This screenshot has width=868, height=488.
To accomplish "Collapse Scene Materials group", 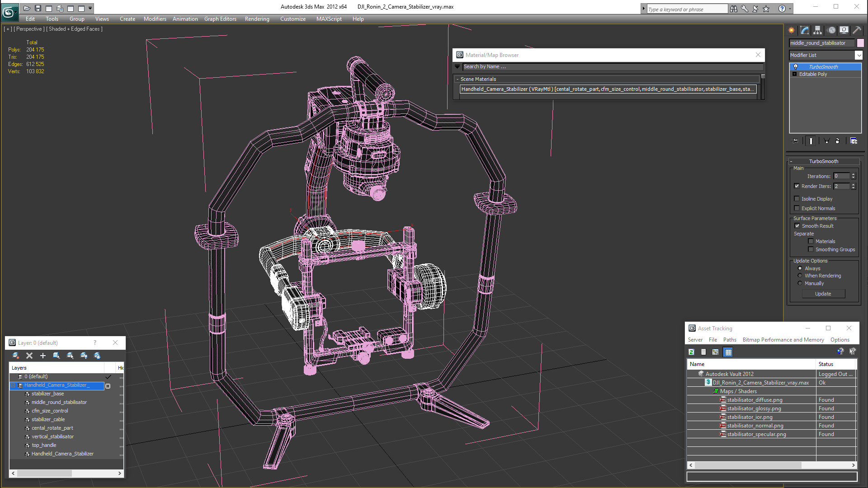I will pos(458,79).
